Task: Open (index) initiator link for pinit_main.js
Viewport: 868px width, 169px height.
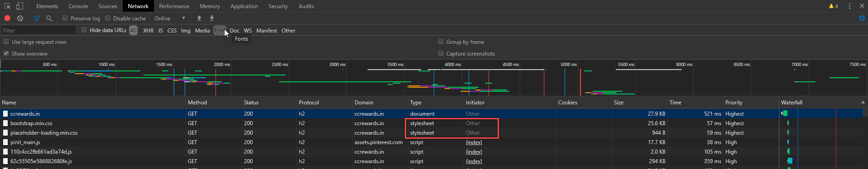Action: [x=474, y=142]
